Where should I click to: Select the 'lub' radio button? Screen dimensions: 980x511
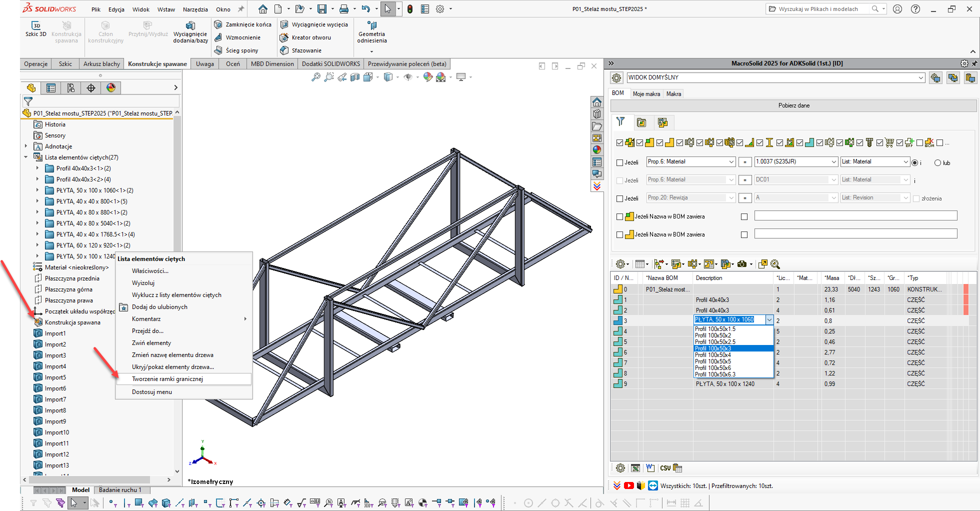(937, 162)
